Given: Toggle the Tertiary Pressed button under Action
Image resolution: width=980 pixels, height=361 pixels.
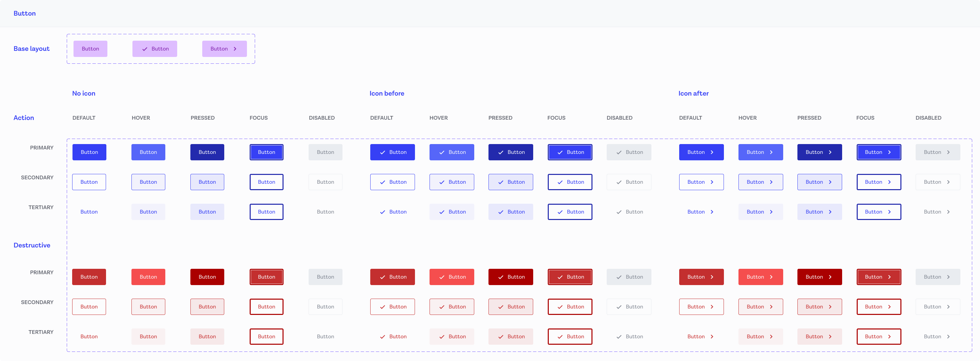Looking at the screenshot, I should click(207, 212).
